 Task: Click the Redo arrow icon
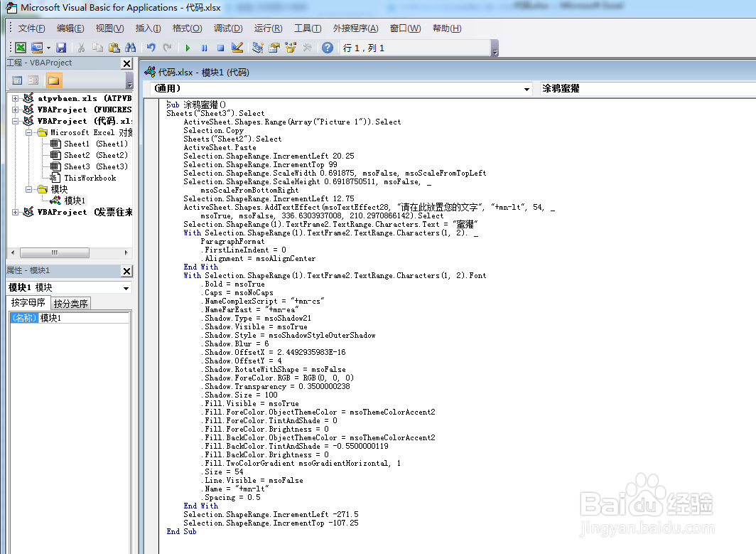coord(167,48)
